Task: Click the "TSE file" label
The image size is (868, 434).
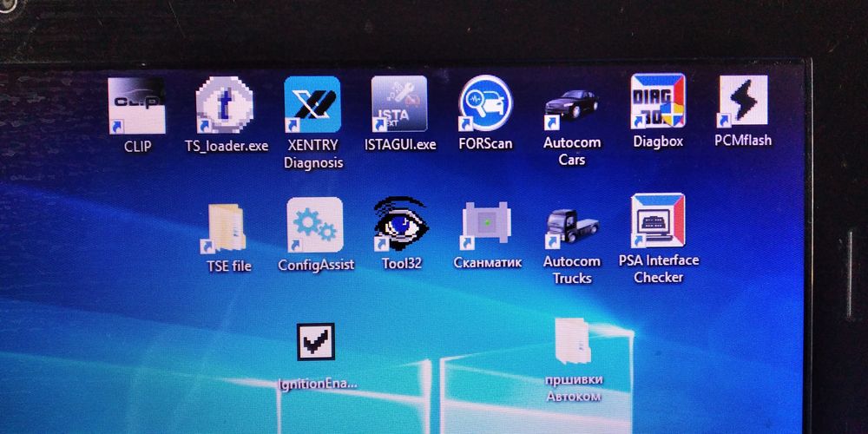Action: [x=229, y=266]
